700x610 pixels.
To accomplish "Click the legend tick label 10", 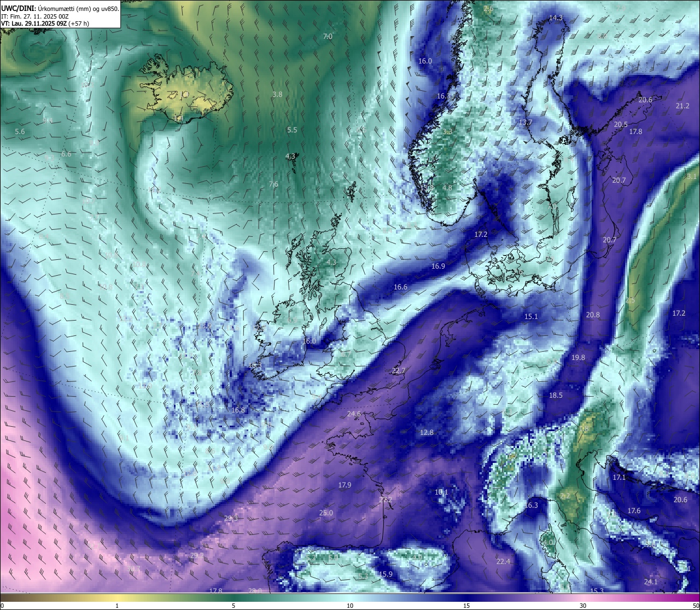I will click(350, 606).
